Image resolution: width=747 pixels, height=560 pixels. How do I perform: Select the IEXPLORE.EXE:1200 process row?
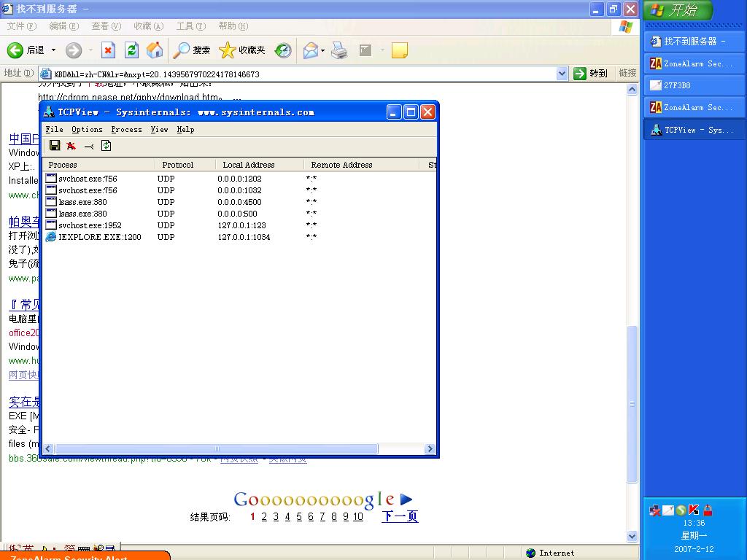[x=99, y=237]
